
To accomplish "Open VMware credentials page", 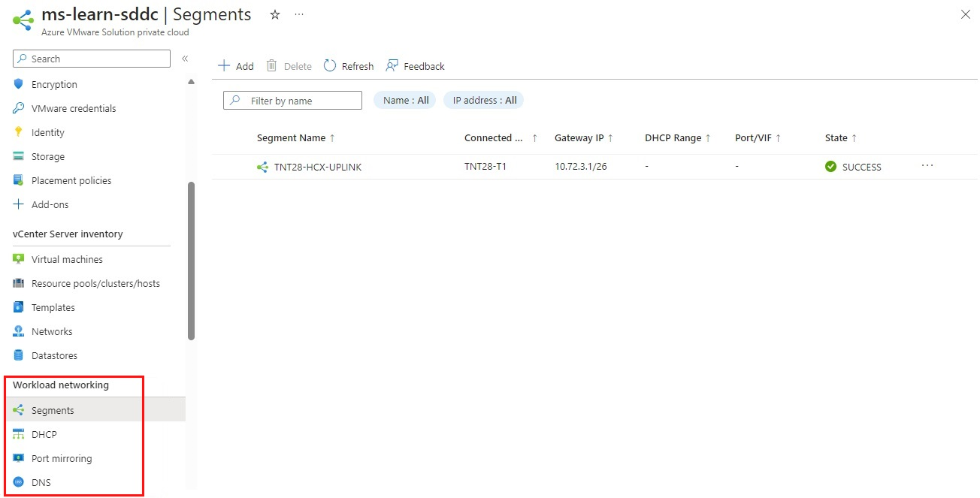I will 74,108.
